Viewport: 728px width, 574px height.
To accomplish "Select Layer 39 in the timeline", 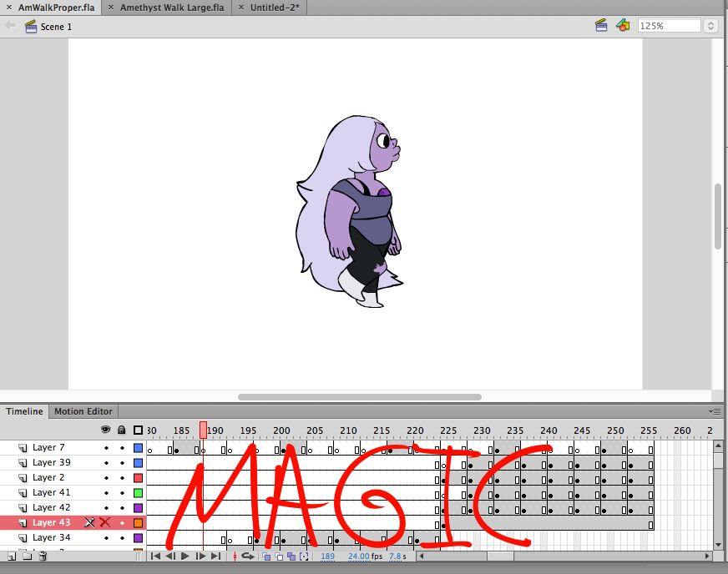I will [x=51, y=463].
